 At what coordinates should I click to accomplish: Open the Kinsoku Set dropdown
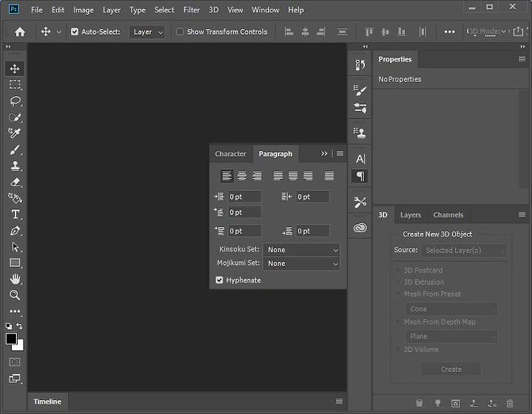coord(301,250)
